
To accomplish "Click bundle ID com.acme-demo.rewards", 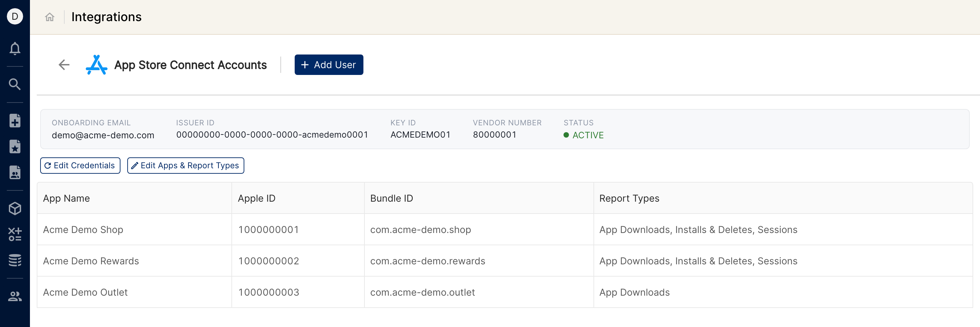I will pos(428,261).
